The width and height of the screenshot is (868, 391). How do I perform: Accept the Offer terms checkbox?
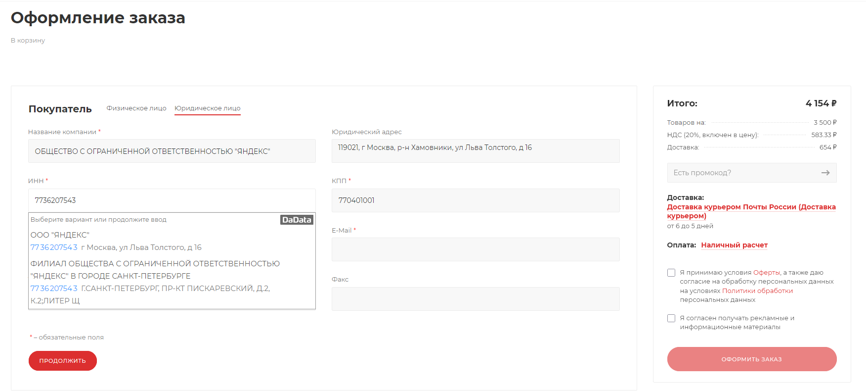pyautogui.click(x=671, y=273)
